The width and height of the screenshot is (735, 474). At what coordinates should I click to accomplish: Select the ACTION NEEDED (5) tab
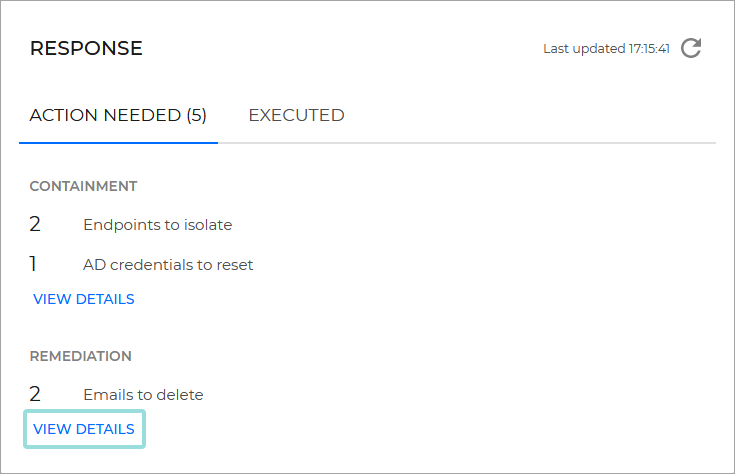click(118, 115)
